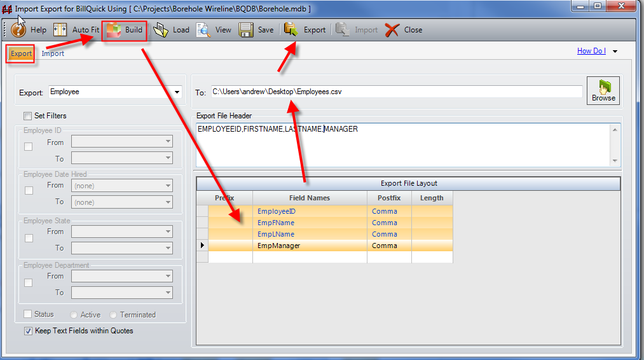This screenshot has width=644, height=360.
Task: Click the Save floppy disk icon
Action: (x=246, y=30)
